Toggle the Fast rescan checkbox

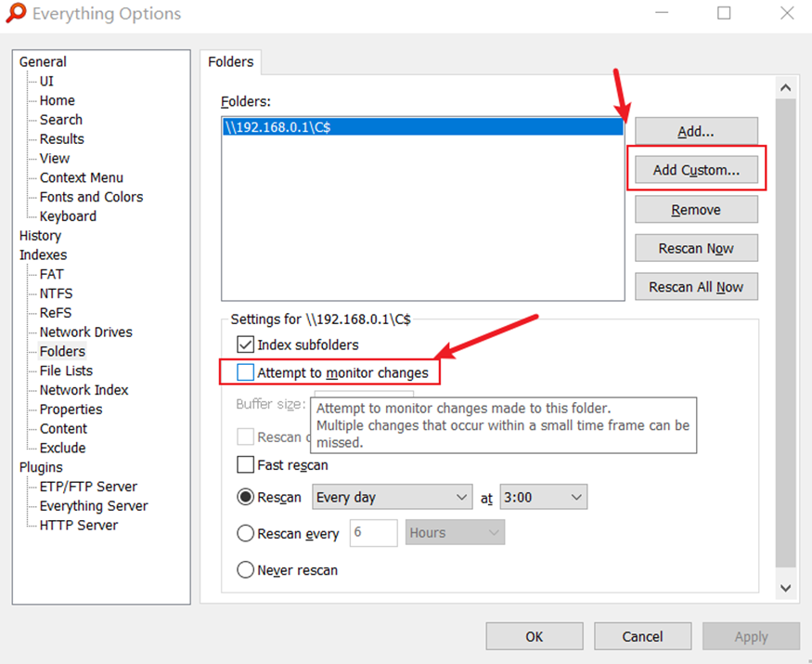(246, 465)
